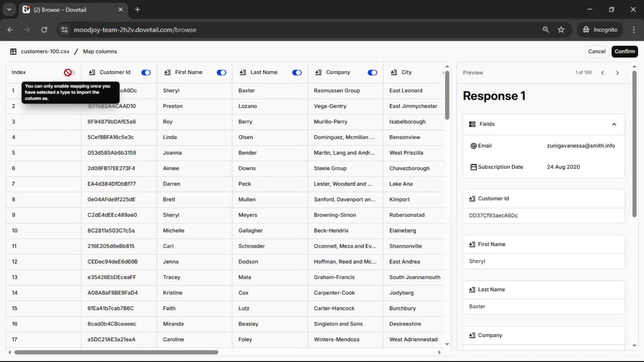Click the table icon beside customers-100.csv
Viewport: 644px width, 362px height.
13,52
